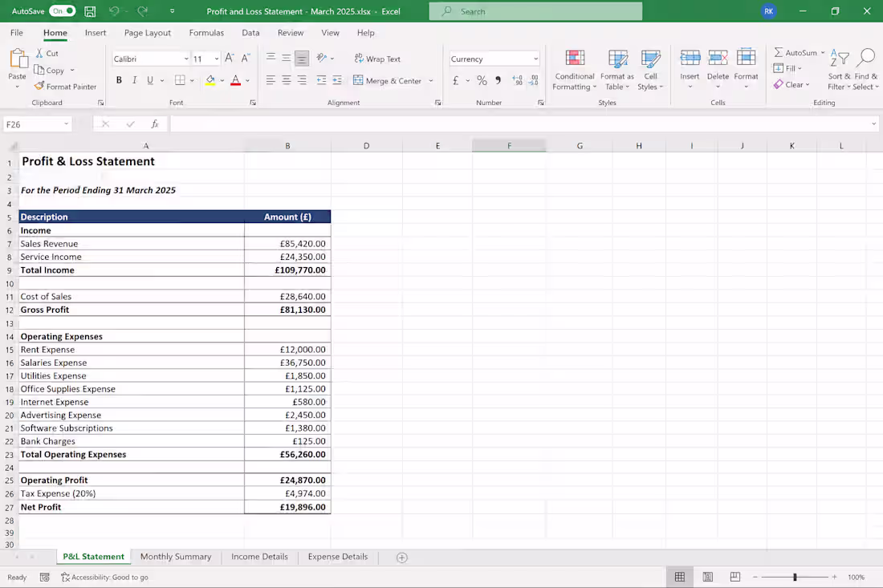Click the Conditional Formatting icon

575,58
